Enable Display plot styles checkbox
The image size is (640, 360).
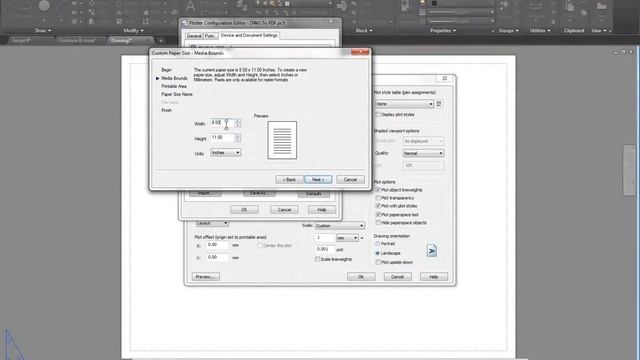[x=378, y=115]
